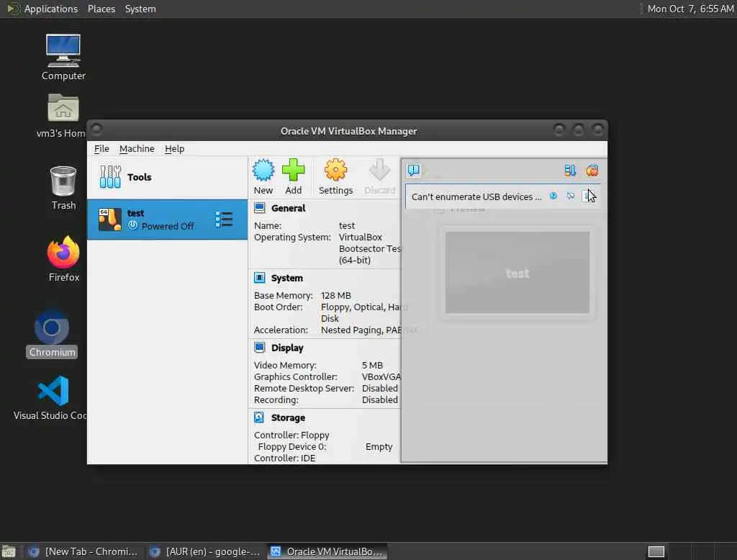Screen dimensions: 737x560
Task: Click the test VM preview thumbnail
Action: click(517, 272)
